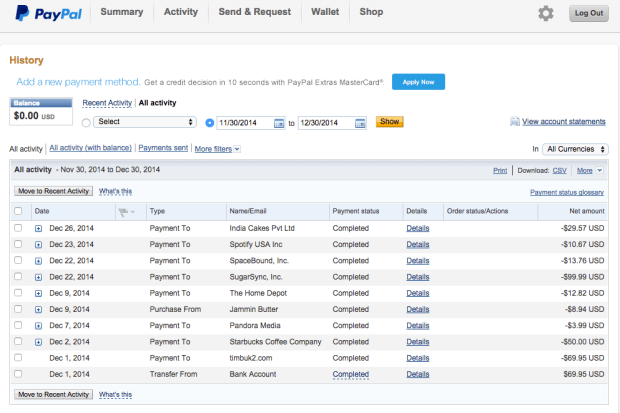
Task: Check the India Cakes Pvt Ltd row checkbox
Action: pyautogui.click(x=18, y=228)
